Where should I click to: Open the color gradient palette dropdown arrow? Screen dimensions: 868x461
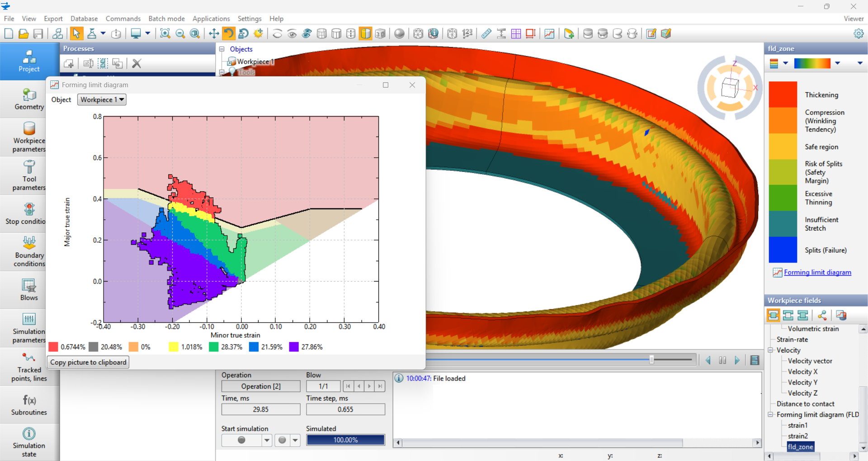(837, 63)
